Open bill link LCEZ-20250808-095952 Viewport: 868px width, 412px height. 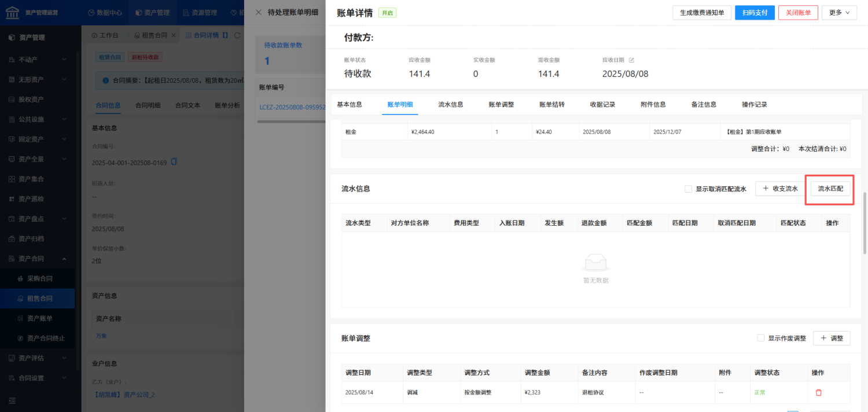(292, 107)
